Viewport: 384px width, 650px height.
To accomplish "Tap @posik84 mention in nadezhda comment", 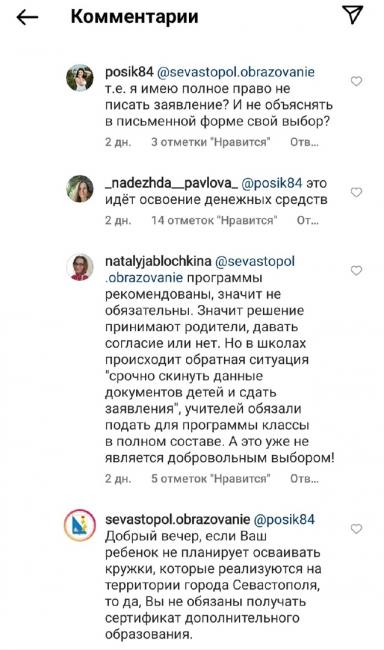I will [x=272, y=183].
